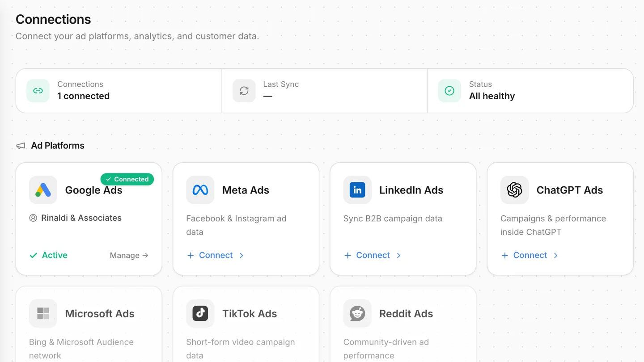Screen dimensions: 644x362
Task: Open the chevron after Meta Ads Connect
Action: (241, 256)
